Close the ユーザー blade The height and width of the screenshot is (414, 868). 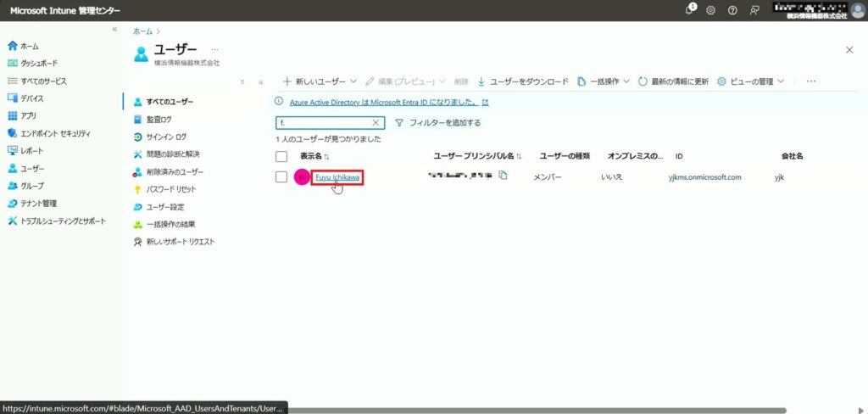click(x=849, y=50)
